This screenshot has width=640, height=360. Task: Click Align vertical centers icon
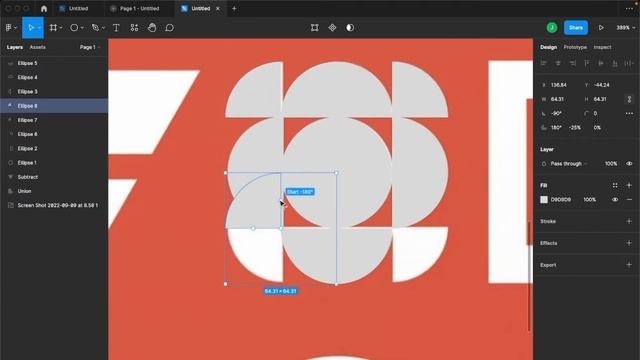[x=601, y=63]
